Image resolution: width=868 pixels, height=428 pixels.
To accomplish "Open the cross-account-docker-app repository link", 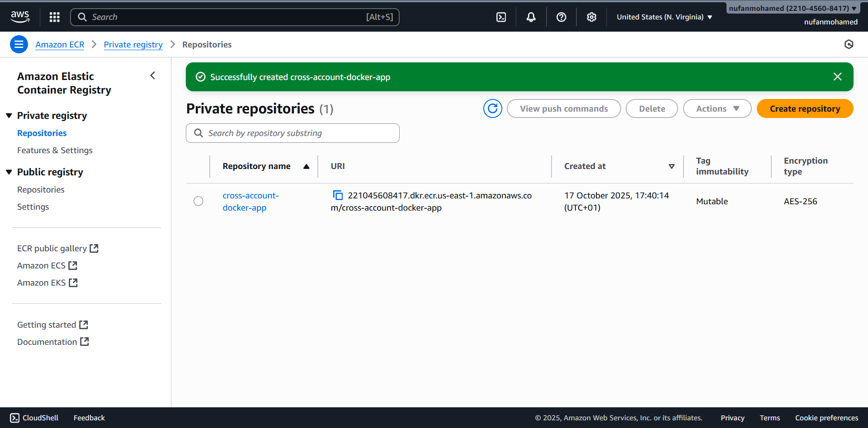I will [x=250, y=202].
